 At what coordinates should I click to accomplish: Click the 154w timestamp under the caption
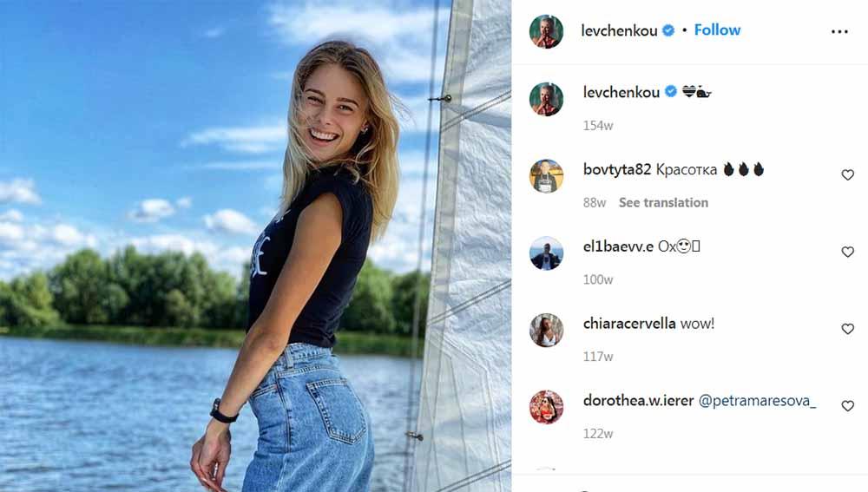[598, 125]
